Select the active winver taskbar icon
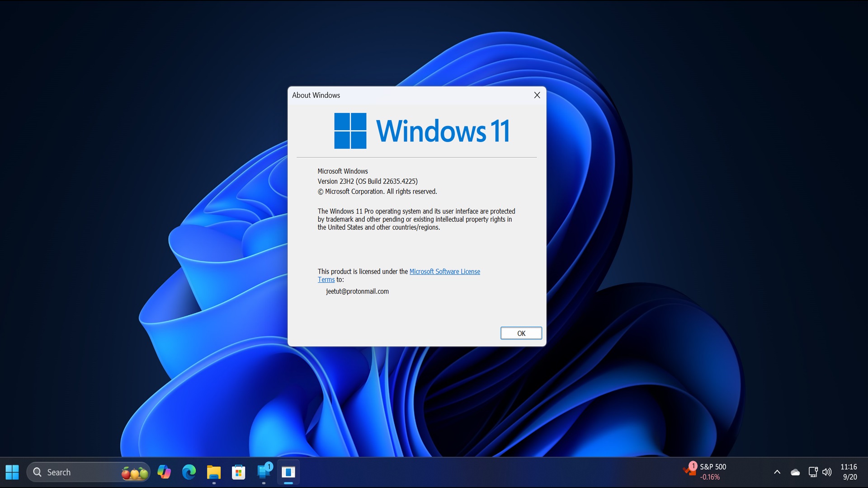Image resolution: width=868 pixels, height=488 pixels. (x=288, y=472)
